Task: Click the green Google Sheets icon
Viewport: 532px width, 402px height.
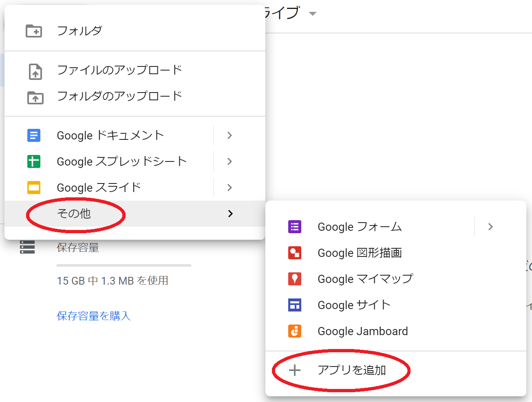Action: point(34,161)
